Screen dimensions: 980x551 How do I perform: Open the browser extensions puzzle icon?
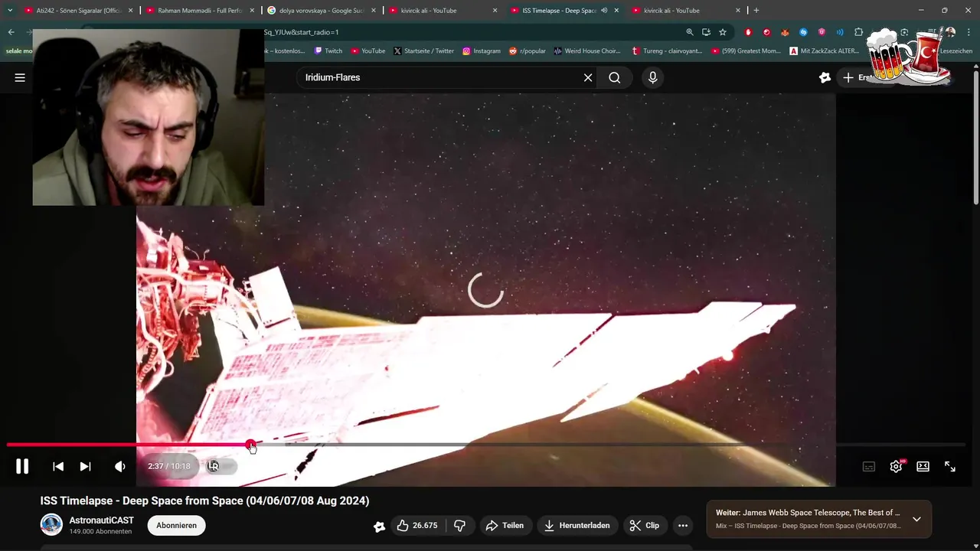[858, 32]
